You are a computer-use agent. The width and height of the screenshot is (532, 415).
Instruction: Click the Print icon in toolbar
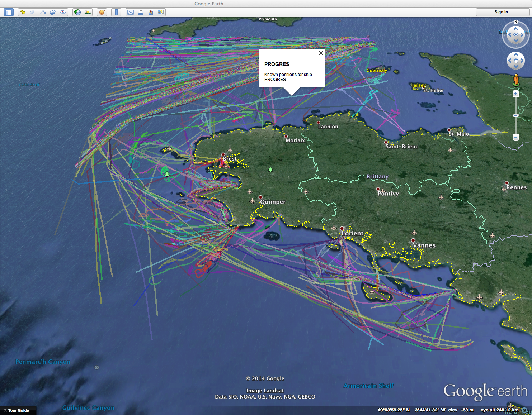[x=141, y=12]
